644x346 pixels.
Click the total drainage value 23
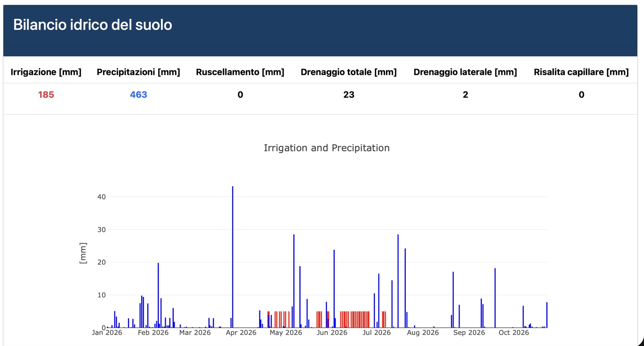[x=349, y=95]
